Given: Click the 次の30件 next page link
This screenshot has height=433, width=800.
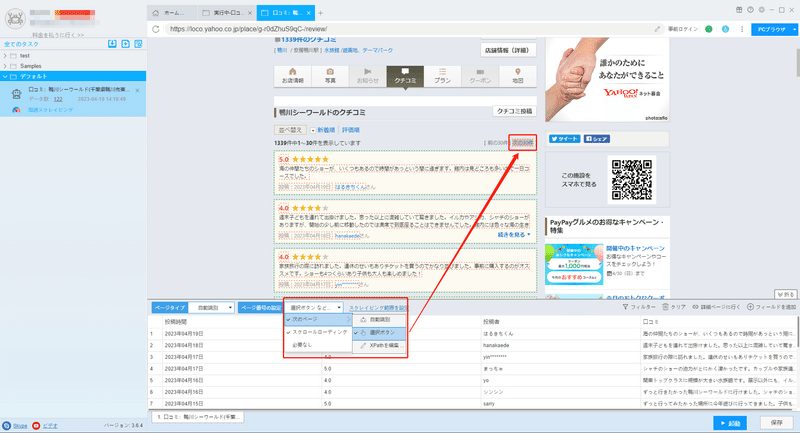Looking at the screenshot, I should coord(522,143).
